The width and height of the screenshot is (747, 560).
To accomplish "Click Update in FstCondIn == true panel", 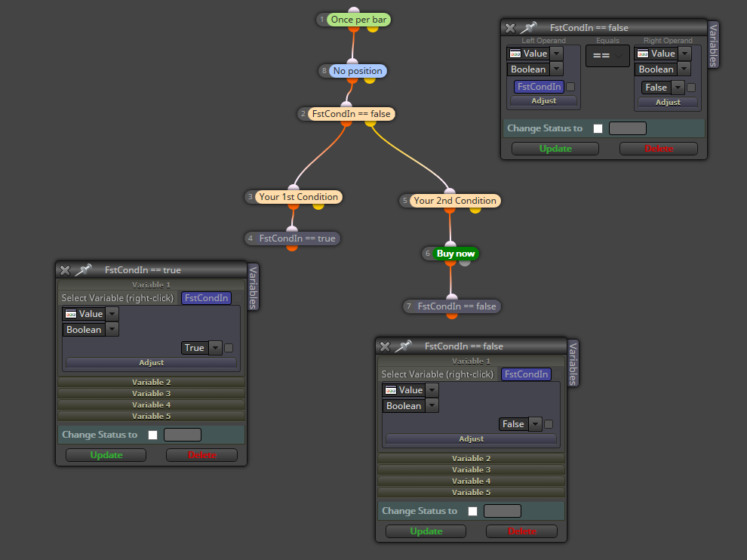I will [106, 455].
